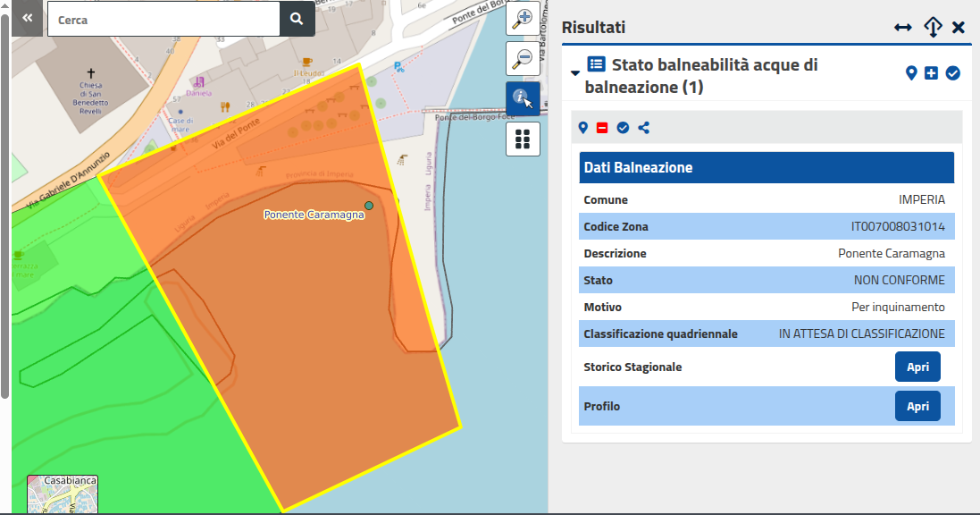This screenshot has width=980, height=515.
Task: Click the Codice Zona value IT007008031014
Action: pos(898,226)
